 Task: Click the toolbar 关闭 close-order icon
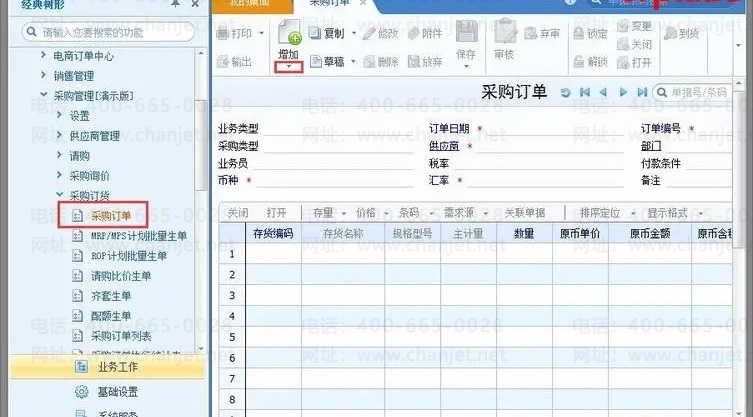tap(623, 45)
